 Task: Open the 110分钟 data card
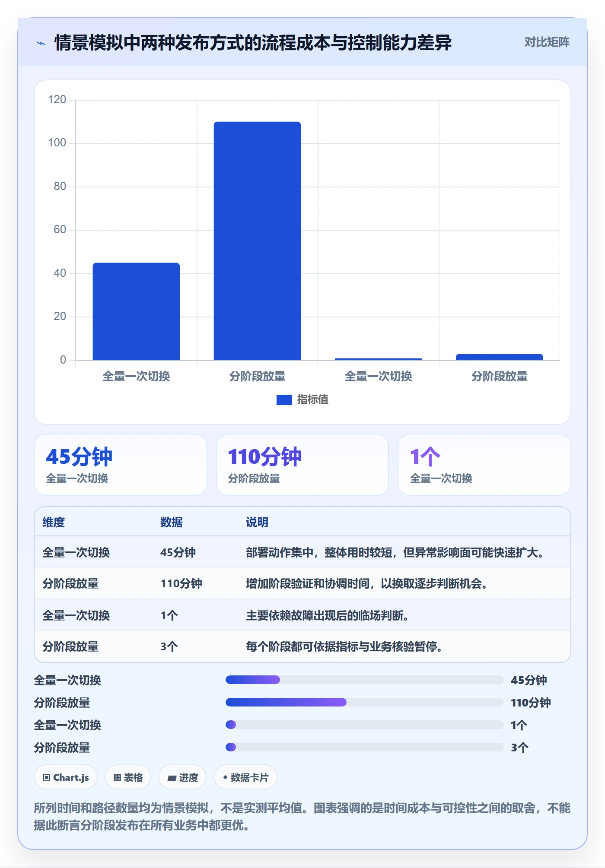click(x=302, y=465)
